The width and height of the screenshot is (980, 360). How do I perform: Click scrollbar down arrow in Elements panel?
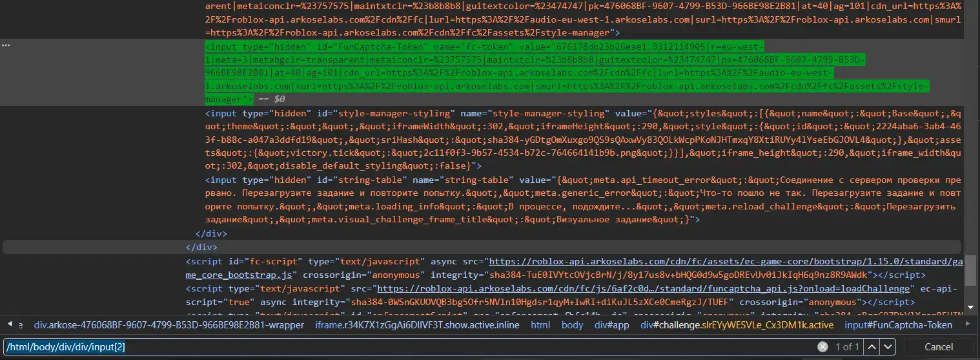pyautogui.click(x=970, y=308)
